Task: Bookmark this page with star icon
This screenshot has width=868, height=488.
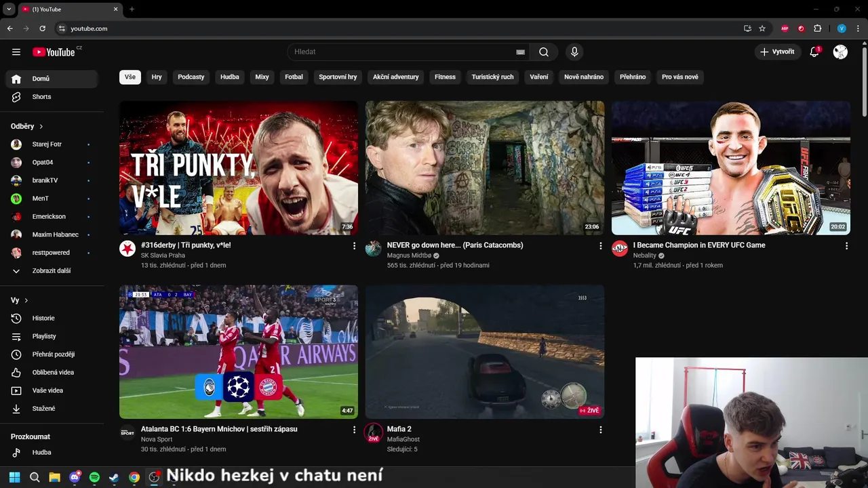Action: (762, 28)
